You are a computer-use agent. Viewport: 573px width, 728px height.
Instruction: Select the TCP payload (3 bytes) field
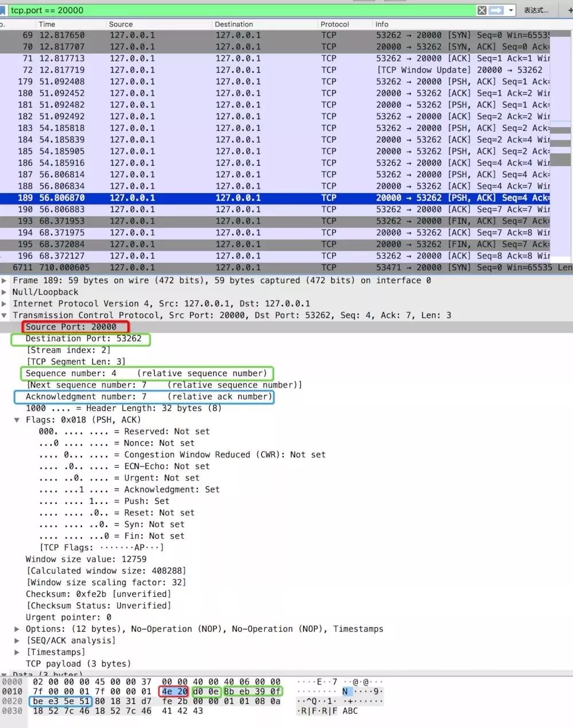(79, 664)
